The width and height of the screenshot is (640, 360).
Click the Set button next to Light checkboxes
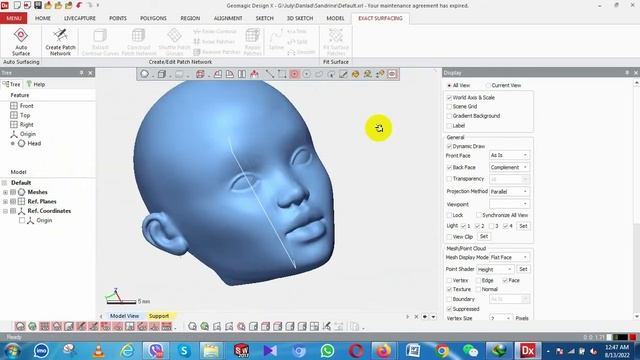(523, 226)
